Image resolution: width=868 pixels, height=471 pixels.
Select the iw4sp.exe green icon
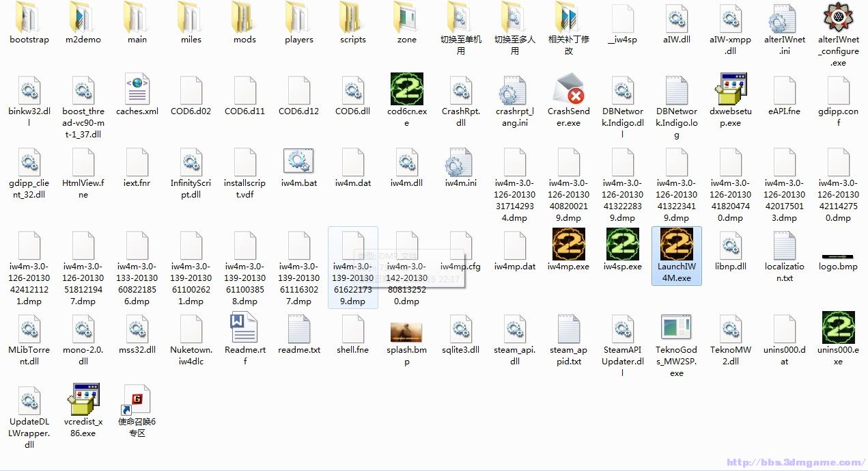pyautogui.click(x=622, y=245)
